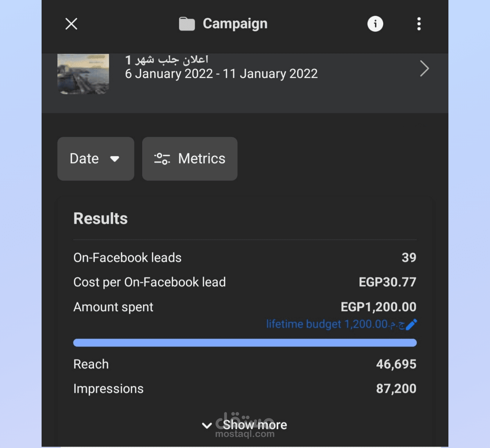The height and width of the screenshot is (448, 490).
Task: Select the Campaign header title
Action: tap(235, 24)
